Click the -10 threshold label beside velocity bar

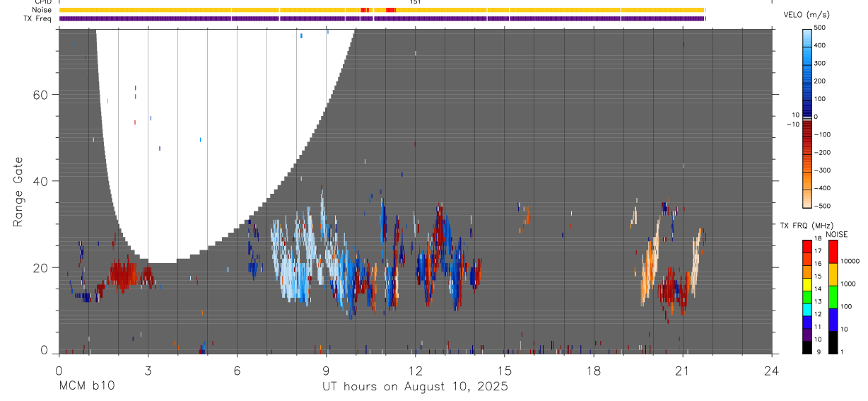point(792,124)
